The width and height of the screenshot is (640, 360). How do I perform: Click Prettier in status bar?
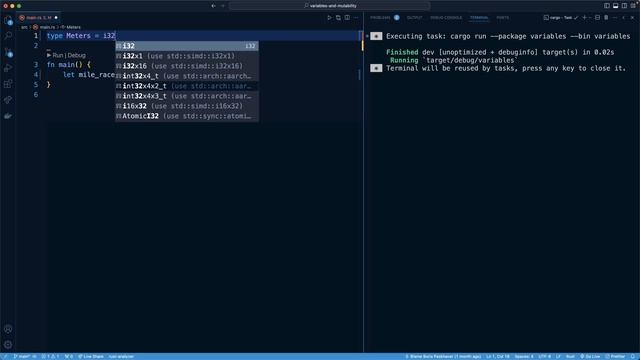tap(616, 356)
